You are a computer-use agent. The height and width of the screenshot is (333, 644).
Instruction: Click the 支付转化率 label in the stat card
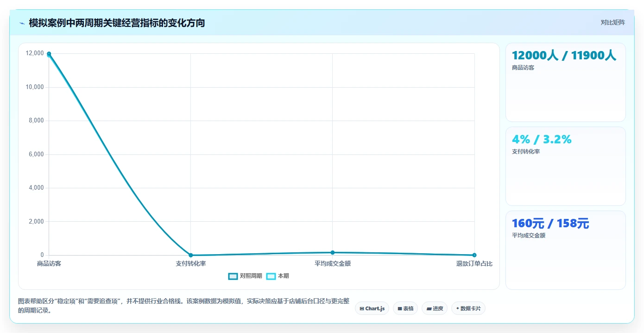click(x=526, y=152)
